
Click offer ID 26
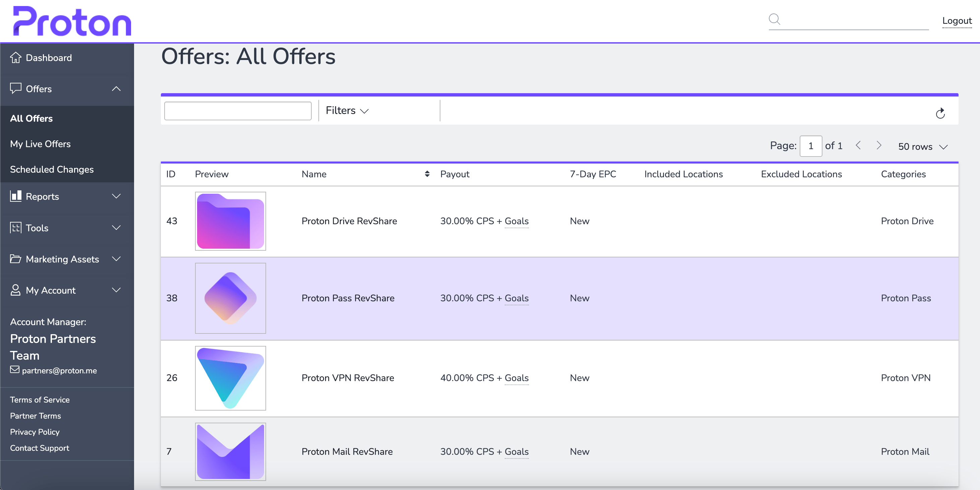(x=172, y=378)
